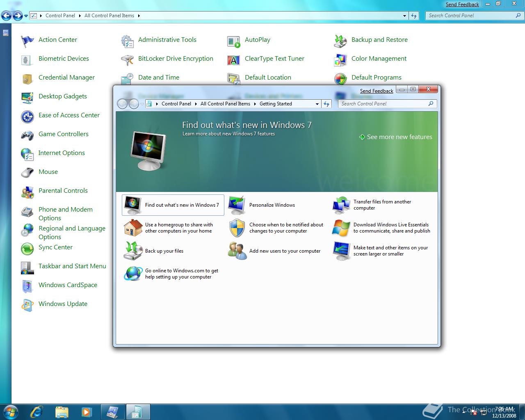Focus Search Control Panel field in Getting Started

point(387,104)
